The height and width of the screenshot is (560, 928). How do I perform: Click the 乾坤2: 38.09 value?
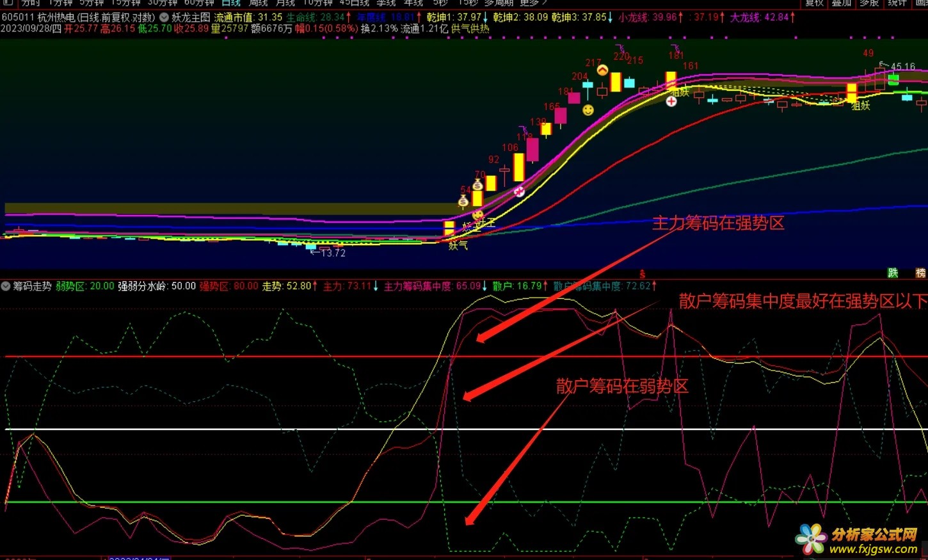point(520,17)
